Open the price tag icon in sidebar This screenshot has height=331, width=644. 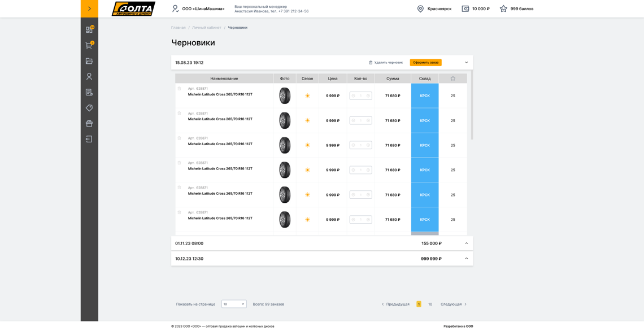tap(89, 108)
